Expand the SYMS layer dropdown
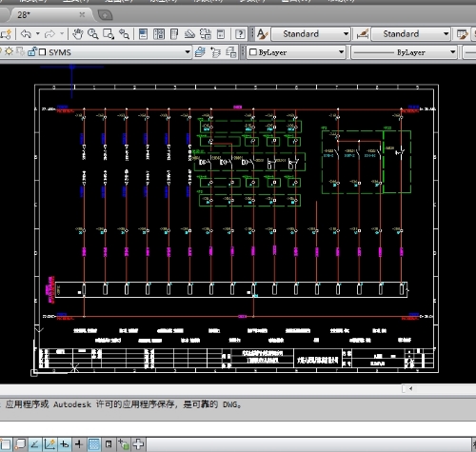The width and height of the screenshot is (476, 452). [188, 52]
